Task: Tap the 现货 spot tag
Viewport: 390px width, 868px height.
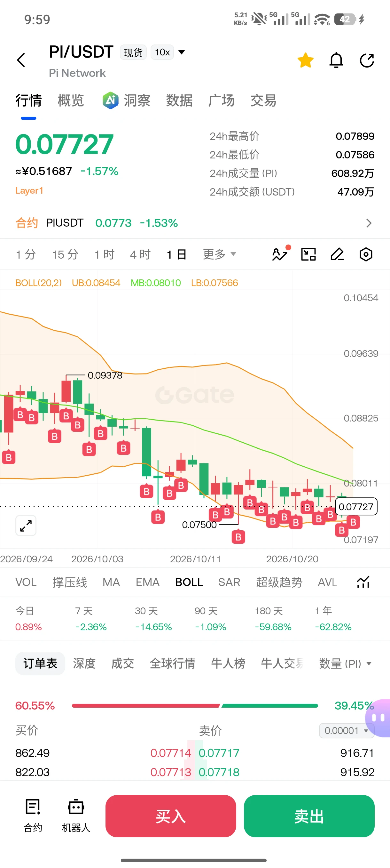Action: pyautogui.click(x=133, y=52)
